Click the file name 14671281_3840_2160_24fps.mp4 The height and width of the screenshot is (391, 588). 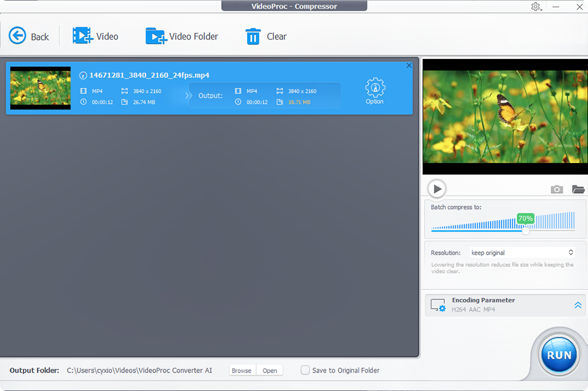click(149, 76)
